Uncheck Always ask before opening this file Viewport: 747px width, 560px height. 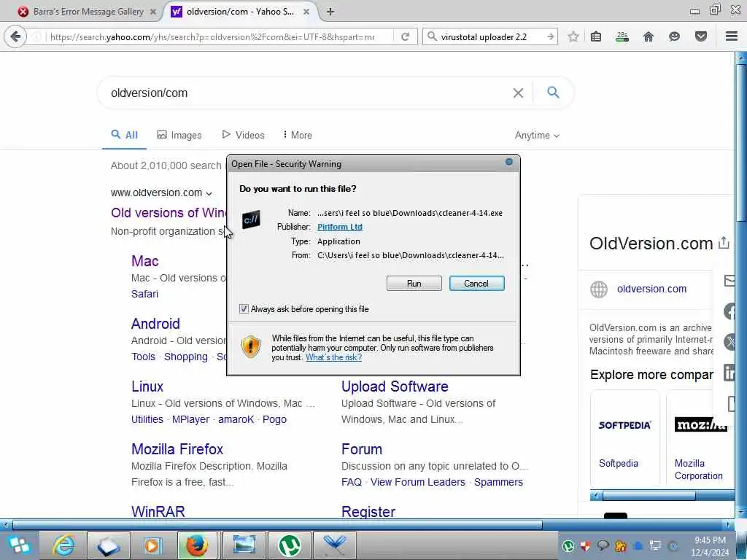tap(244, 309)
